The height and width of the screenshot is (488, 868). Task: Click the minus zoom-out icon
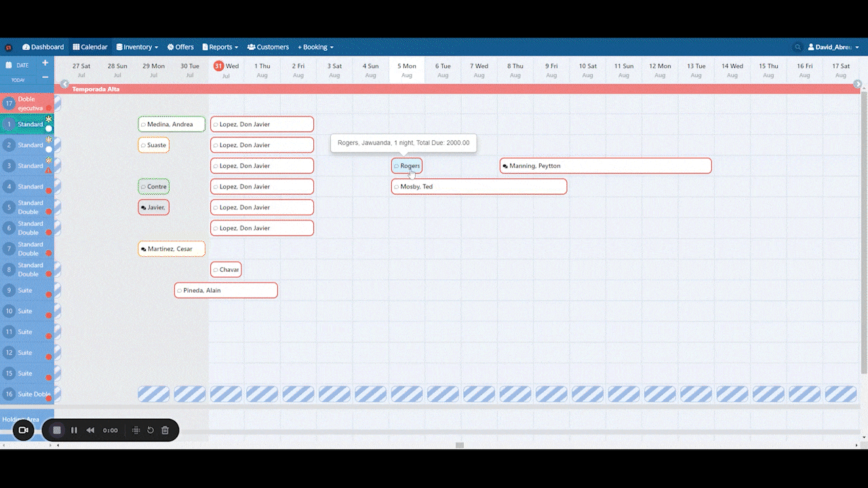coord(45,77)
